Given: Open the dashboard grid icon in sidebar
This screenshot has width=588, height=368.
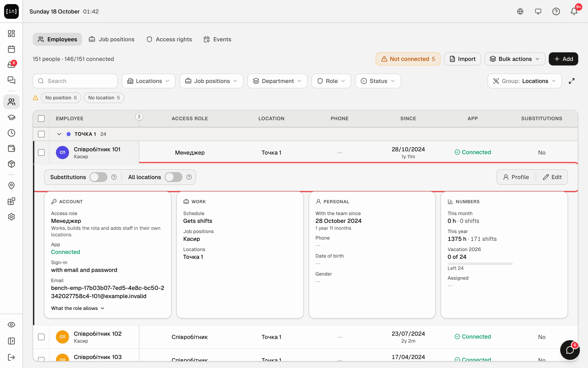Looking at the screenshot, I should pos(11,33).
